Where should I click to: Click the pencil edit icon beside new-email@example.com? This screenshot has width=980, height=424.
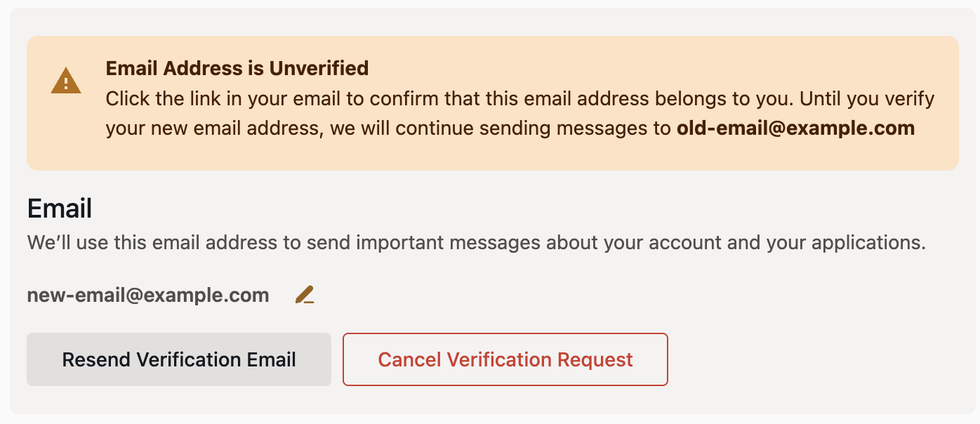pyautogui.click(x=305, y=295)
